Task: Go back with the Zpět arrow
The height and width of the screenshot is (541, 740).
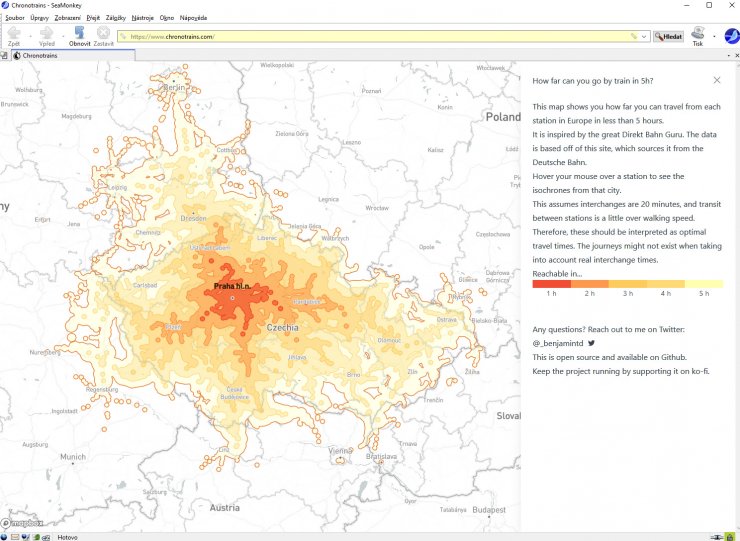Action: pyautogui.click(x=14, y=36)
